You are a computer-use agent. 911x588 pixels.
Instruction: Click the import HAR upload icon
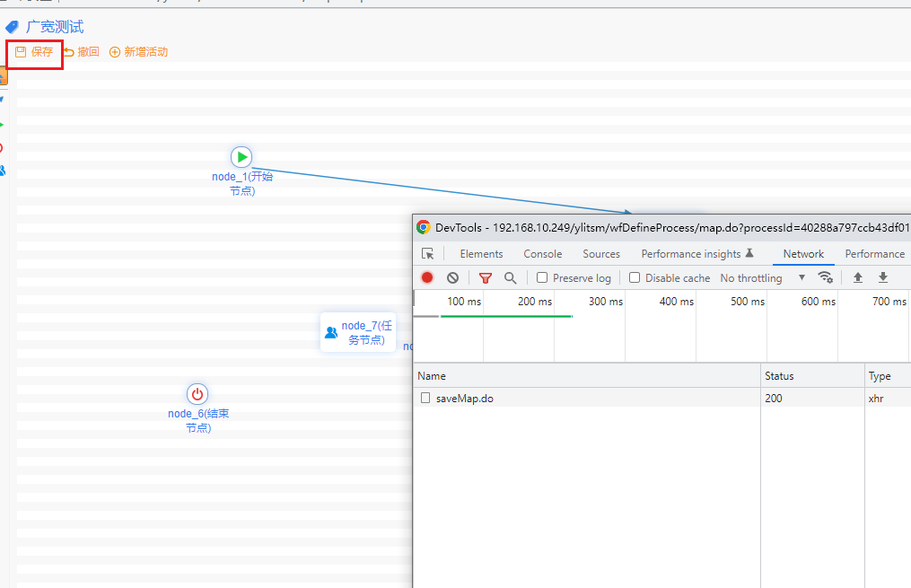857,277
